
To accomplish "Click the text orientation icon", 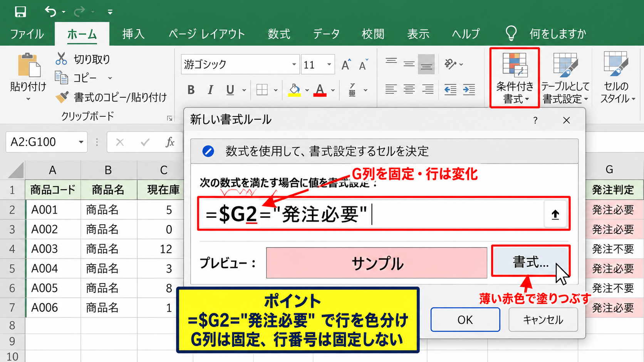I will (451, 64).
